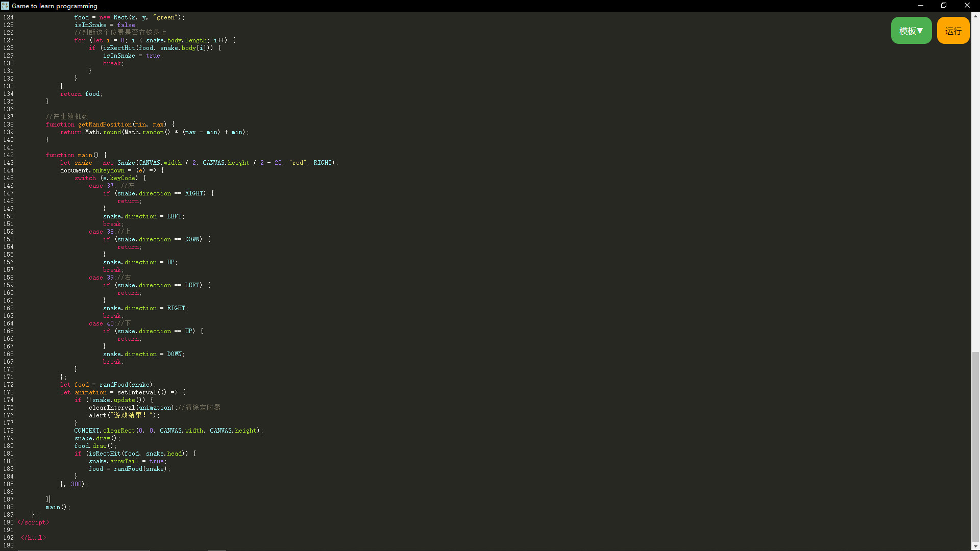Open the 模板 template dropdown

(x=911, y=30)
